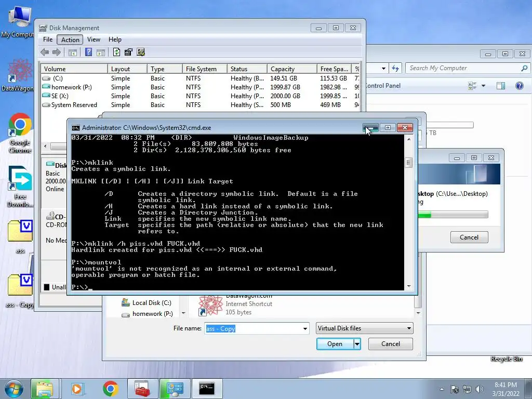Click the cmd scrollbar down arrow
532x399 pixels.
click(408, 286)
